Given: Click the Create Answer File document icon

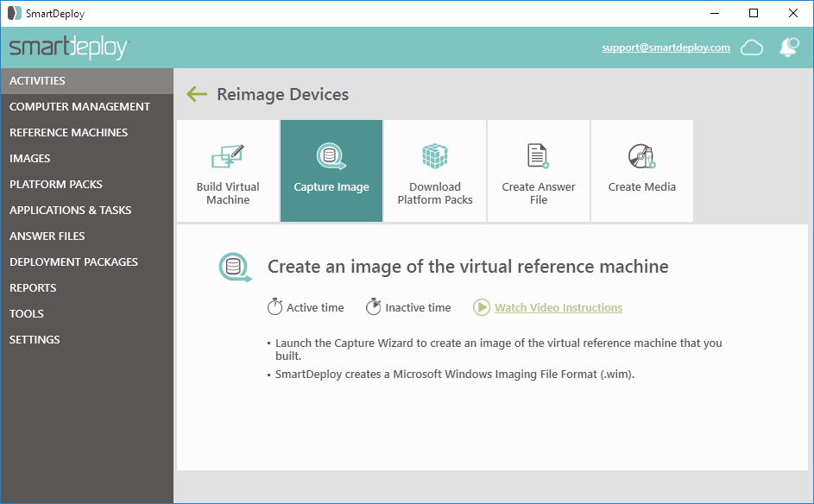Looking at the screenshot, I should coord(539,156).
